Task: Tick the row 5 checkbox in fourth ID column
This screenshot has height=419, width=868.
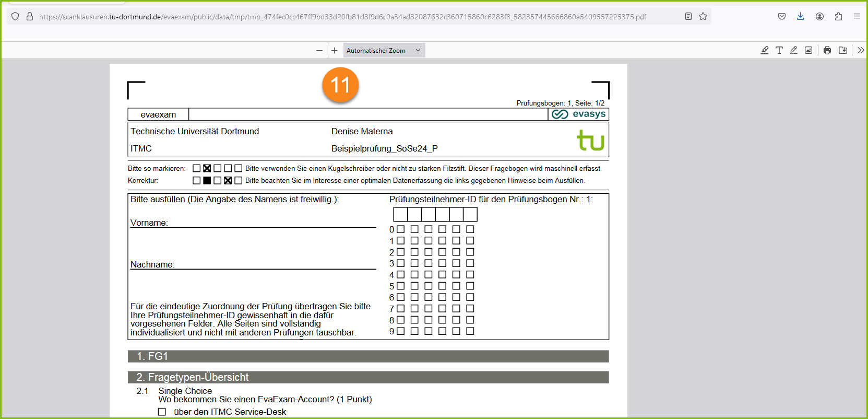Action: point(443,286)
